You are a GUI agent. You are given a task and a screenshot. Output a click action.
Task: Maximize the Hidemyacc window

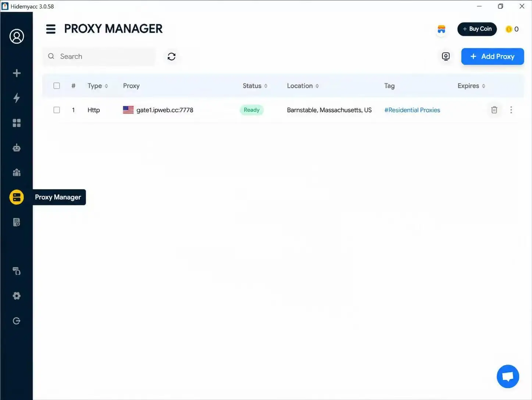pyautogui.click(x=500, y=6)
